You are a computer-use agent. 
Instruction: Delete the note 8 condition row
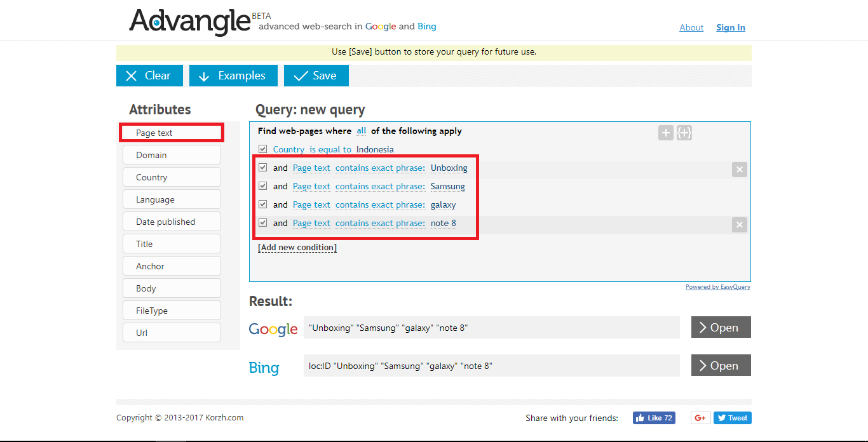739,225
